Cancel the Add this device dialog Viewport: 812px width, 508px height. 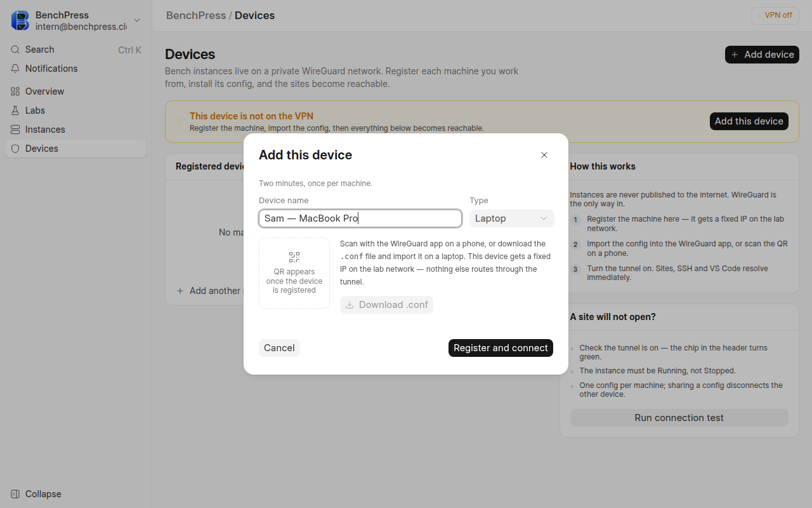(x=279, y=348)
